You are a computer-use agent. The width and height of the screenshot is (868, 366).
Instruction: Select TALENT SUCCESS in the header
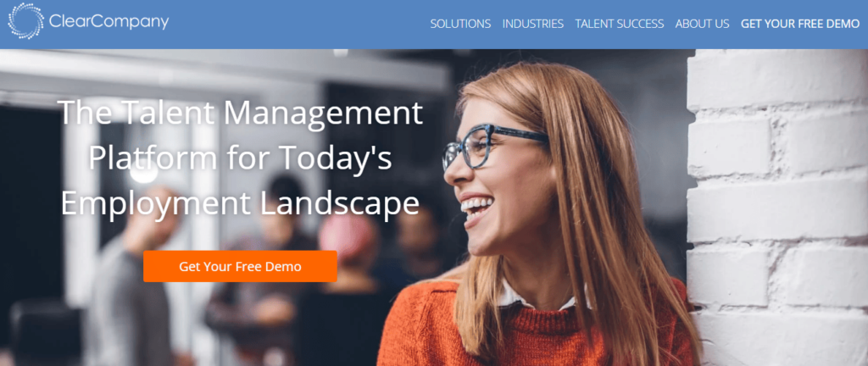tap(620, 24)
